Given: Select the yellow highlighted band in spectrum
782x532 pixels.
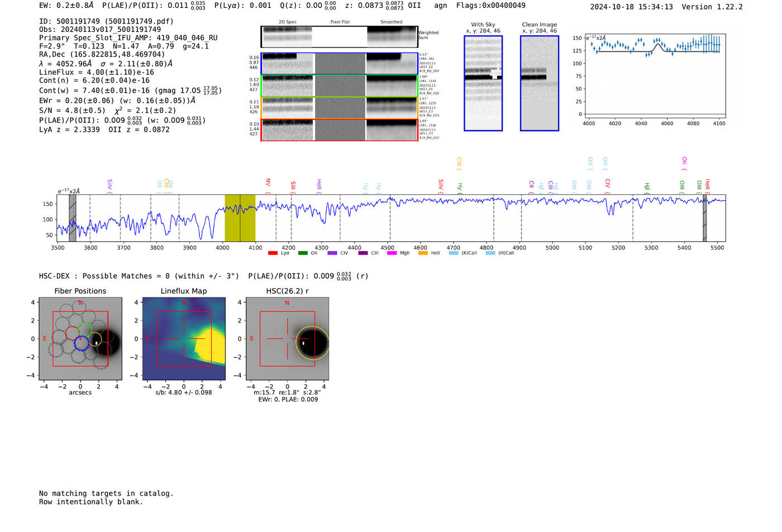Looking at the screenshot, I should [x=240, y=218].
